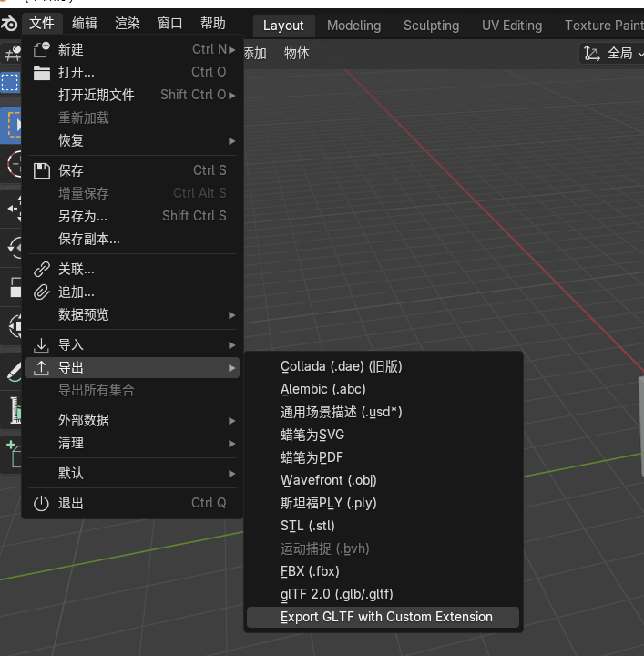Image resolution: width=644 pixels, height=656 pixels.
Task: Click the transform orientation axes icon
Action: click(x=592, y=54)
